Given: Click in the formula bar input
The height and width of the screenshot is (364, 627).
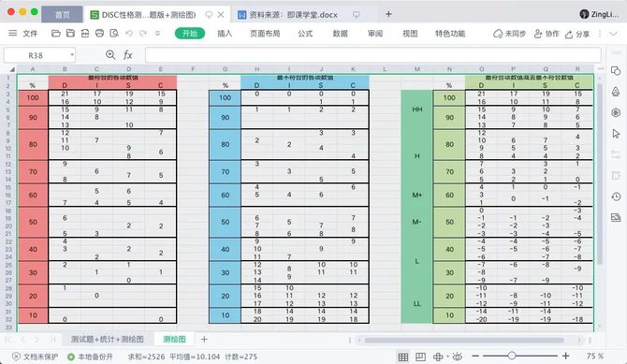Looking at the screenshot, I should point(373,55).
